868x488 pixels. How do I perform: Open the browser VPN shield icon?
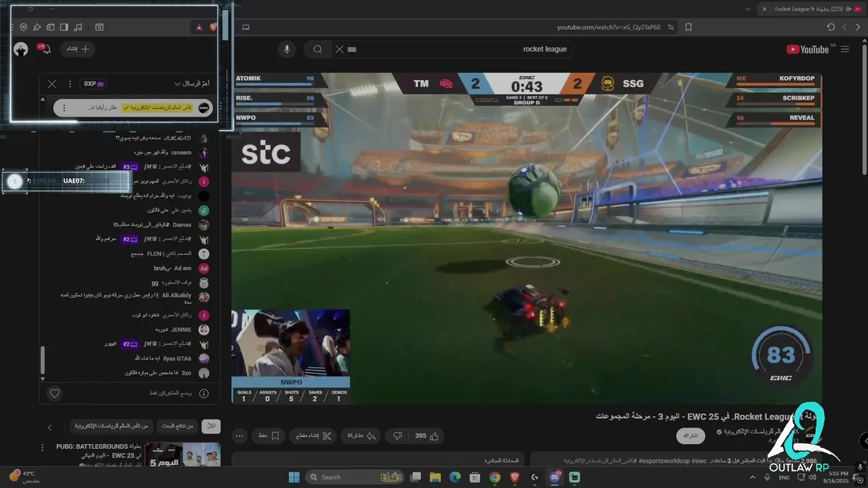(x=23, y=27)
